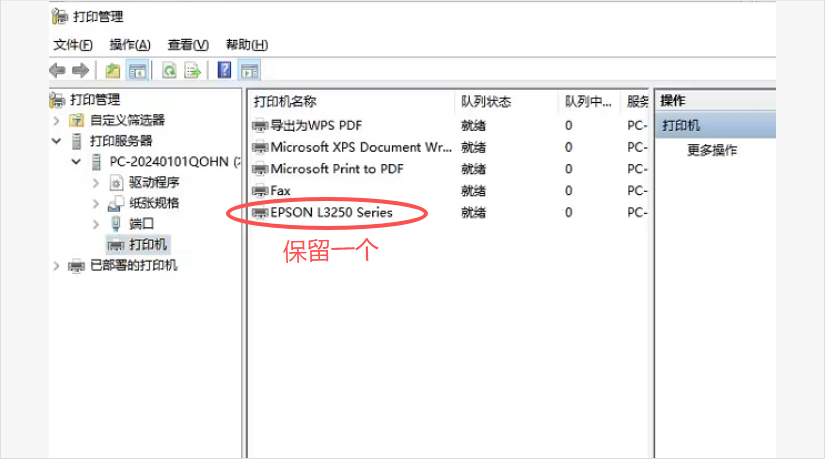Sort by 打印机名称 column header
Image resolution: width=825 pixels, height=459 pixels.
(285, 102)
